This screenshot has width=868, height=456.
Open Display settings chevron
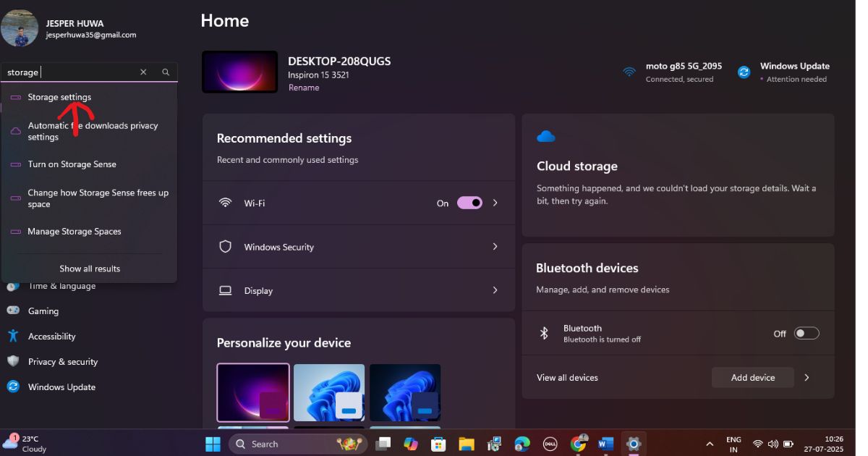495,290
